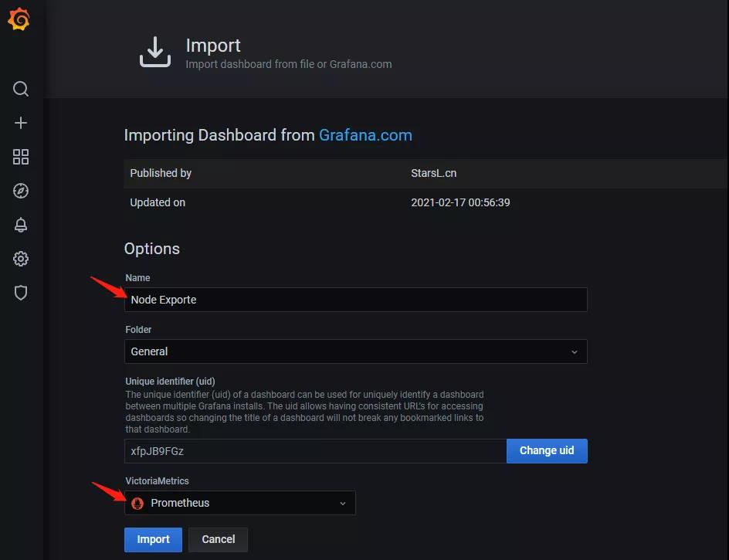Screen dimensions: 729x560
Task: Click the Import download icon in header
Action: click(155, 52)
